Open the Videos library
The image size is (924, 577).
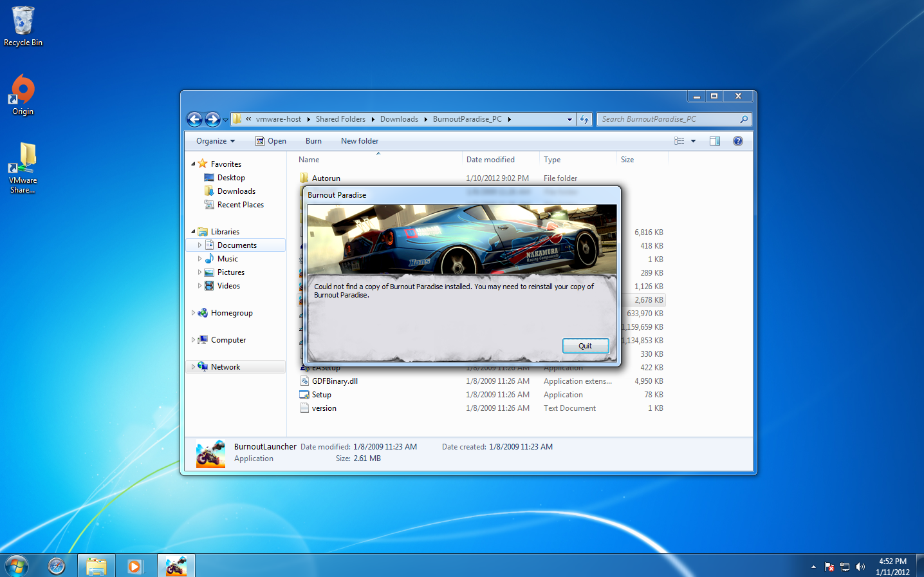coord(228,286)
